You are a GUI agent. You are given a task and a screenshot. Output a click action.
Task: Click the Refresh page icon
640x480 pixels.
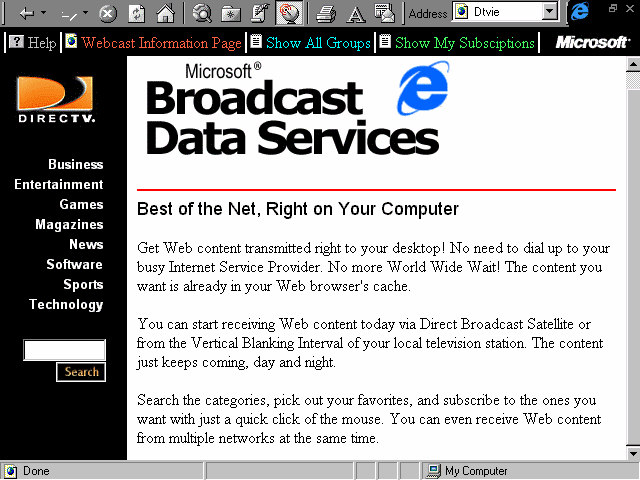[137, 13]
